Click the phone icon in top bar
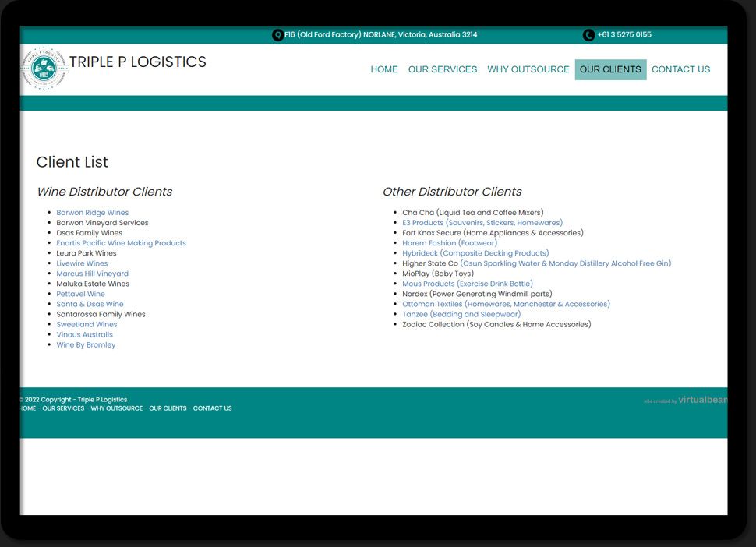756x547 pixels. [588, 35]
